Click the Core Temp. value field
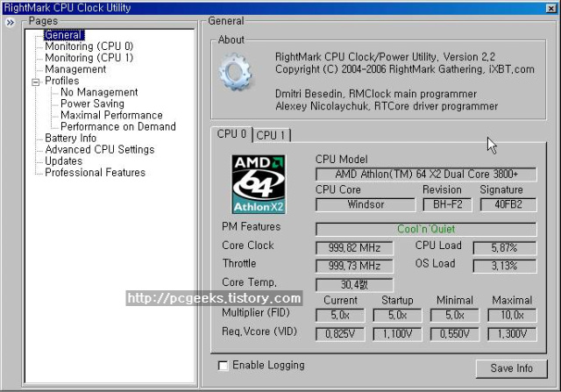Screen dimensions: 561x392 click(354, 285)
